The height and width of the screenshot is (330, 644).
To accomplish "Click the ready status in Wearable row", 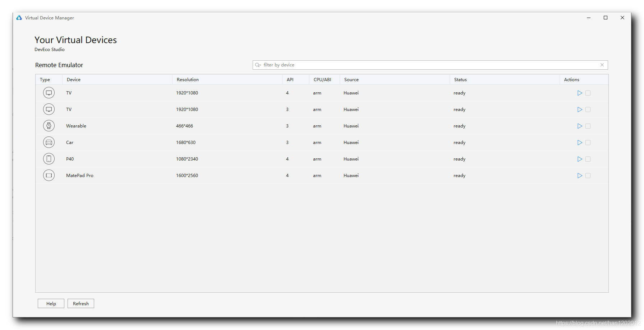I will pyautogui.click(x=459, y=126).
